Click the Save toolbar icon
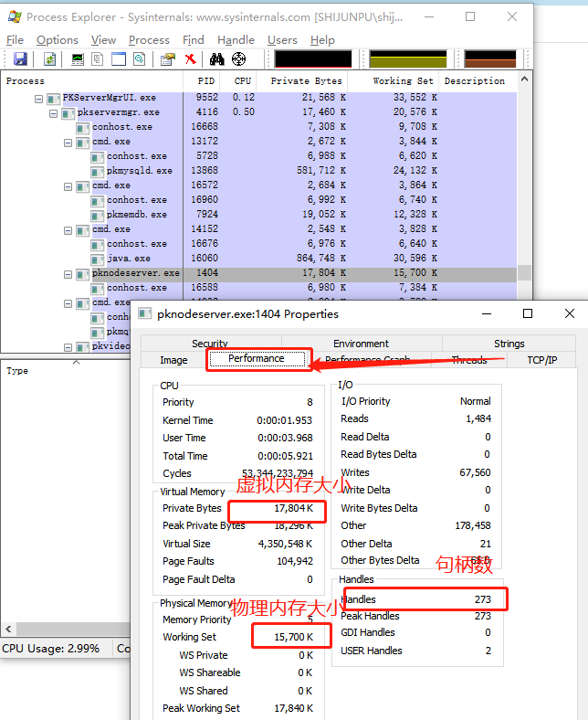 pos(20,58)
